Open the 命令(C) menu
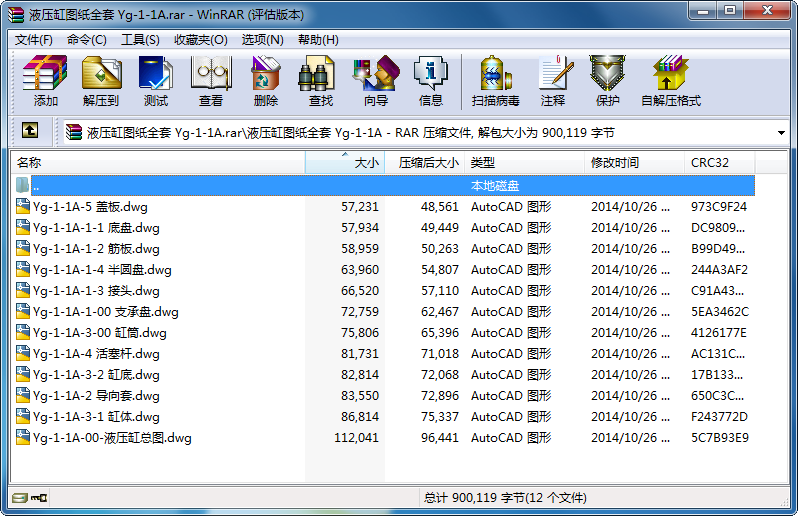 (x=87, y=40)
